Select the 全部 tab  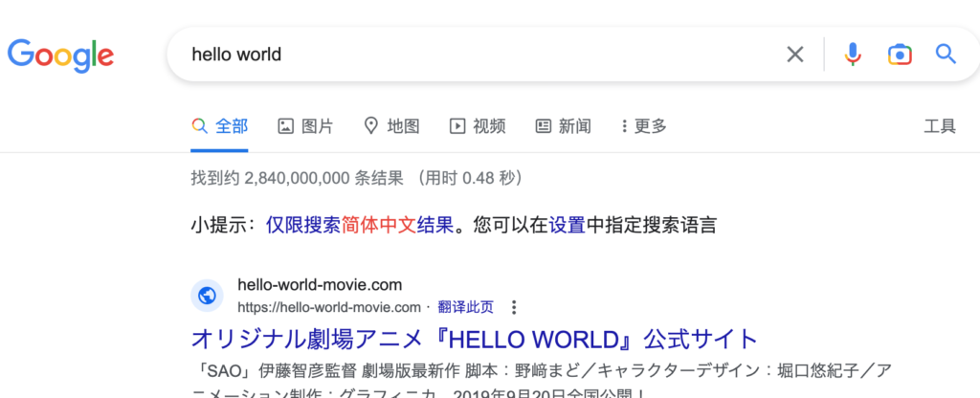point(219,126)
